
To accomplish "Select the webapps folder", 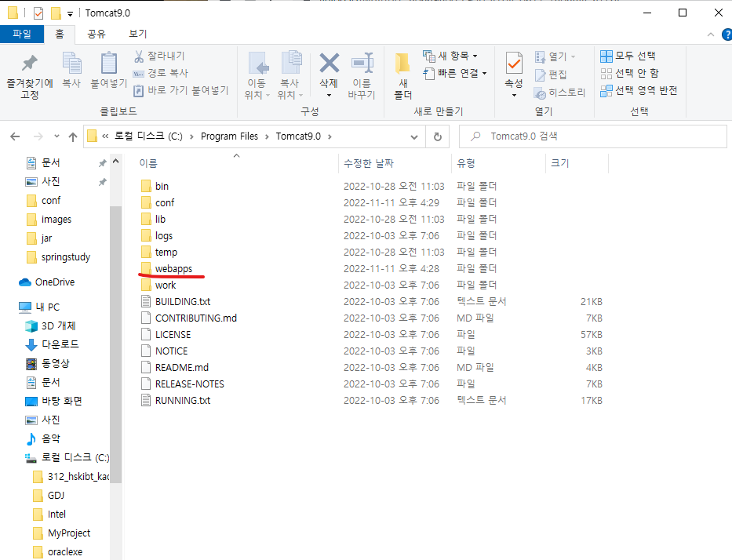I will [173, 269].
